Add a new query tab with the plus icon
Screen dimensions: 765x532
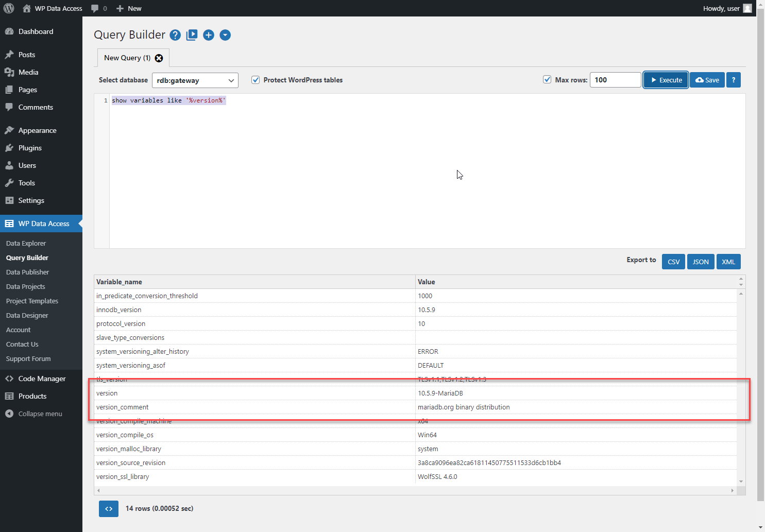(x=208, y=35)
